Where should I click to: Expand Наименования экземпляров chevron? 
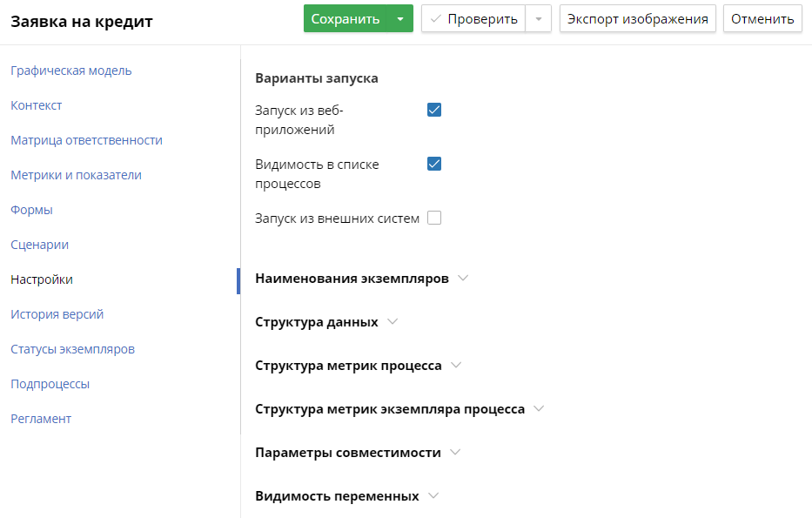coord(463,279)
